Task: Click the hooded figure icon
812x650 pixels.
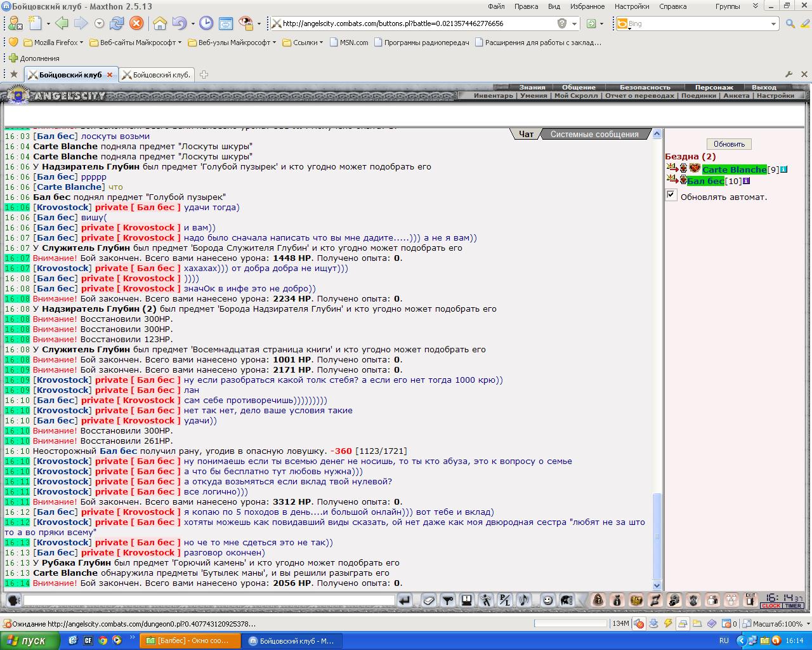Action: (x=598, y=600)
